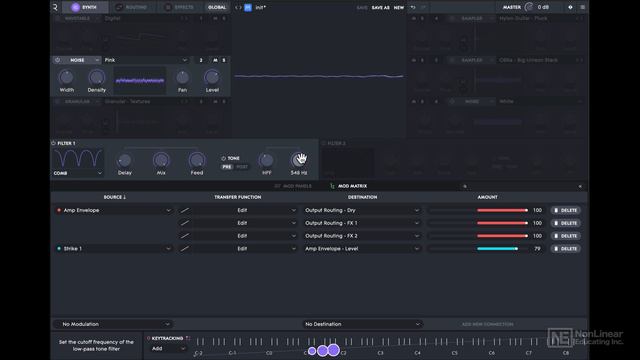Click the Noise Pan knob
The height and width of the screenshot is (360, 640).
(182, 77)
